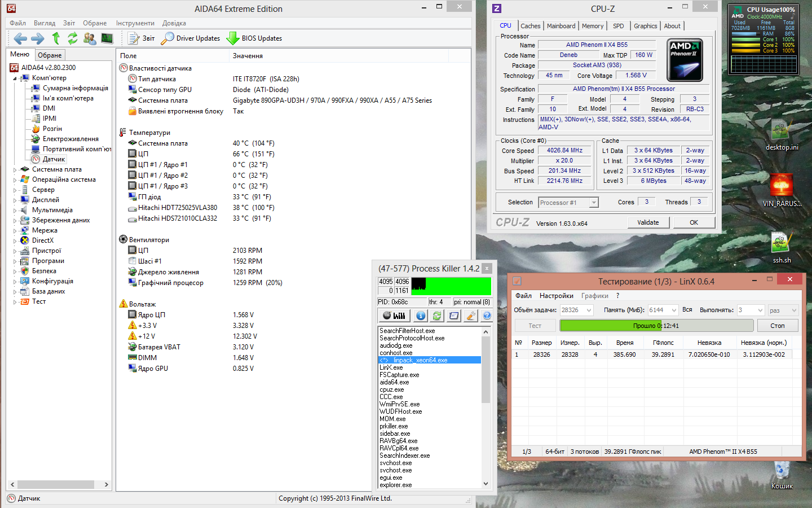Click the Validate button in CPU-Z
Viewport: 812px width, 508px height.
648,222
